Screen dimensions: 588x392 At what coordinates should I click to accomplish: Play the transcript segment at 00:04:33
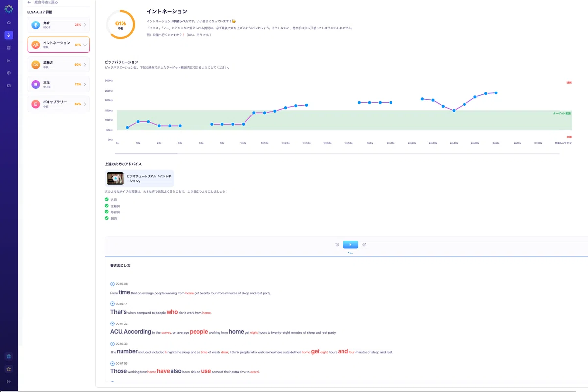point(112,344)
